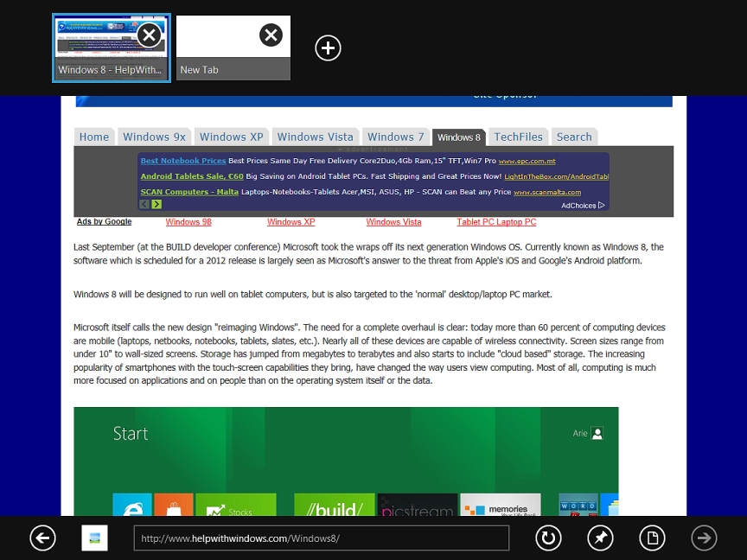Select the Windows 8 site tab

click(459, 137)
